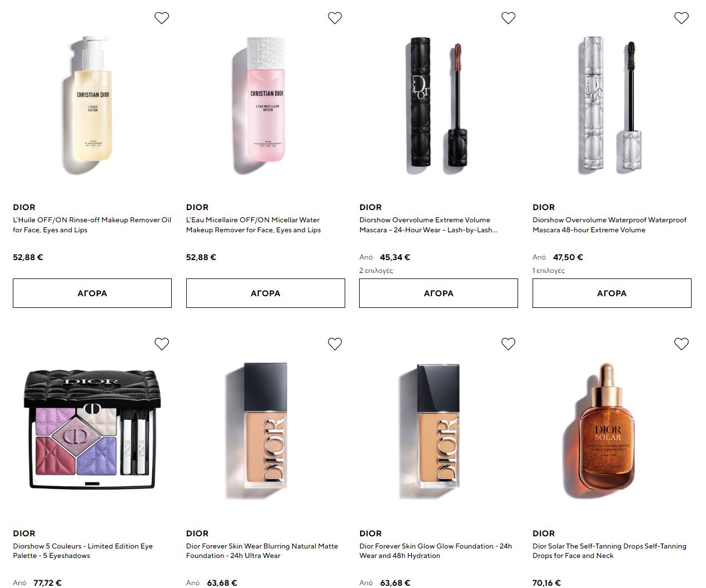Image resolution: width=706 pixels, height=588 pixels.
Task: Add Dior Forever Skin Glow Foundation to wishlist
Action: pyautogui.click(x=508, y=344)
